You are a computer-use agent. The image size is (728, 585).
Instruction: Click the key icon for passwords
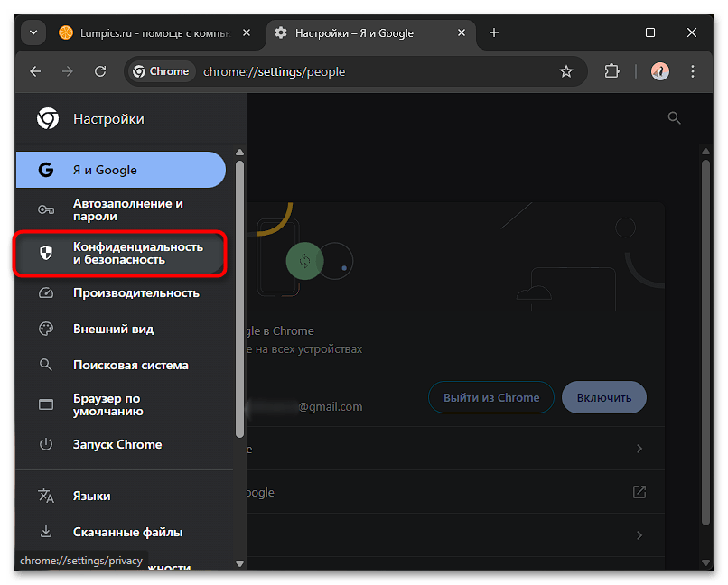click(45, 210)
